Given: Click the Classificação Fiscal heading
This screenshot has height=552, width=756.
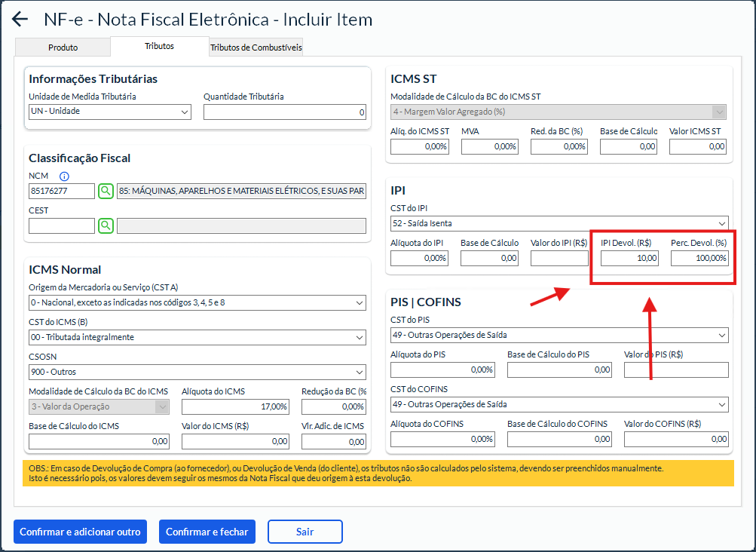Looking at the screenshot, I should click(80, 158).
